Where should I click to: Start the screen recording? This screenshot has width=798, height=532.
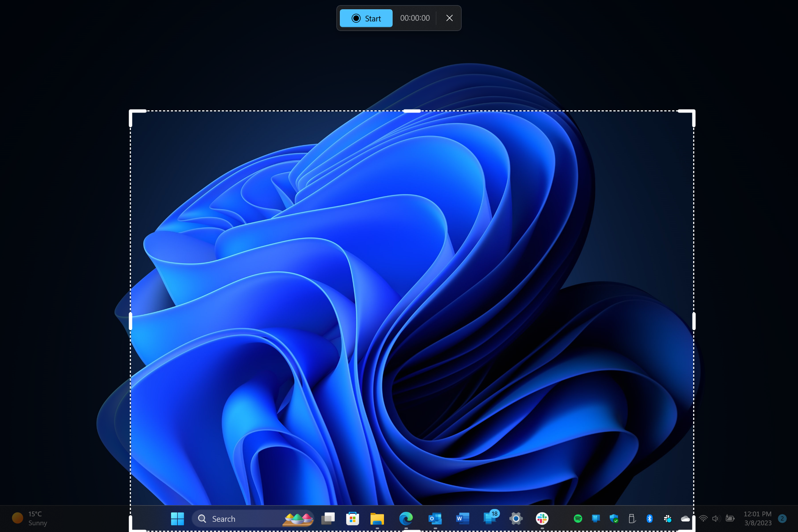[366, 18]
